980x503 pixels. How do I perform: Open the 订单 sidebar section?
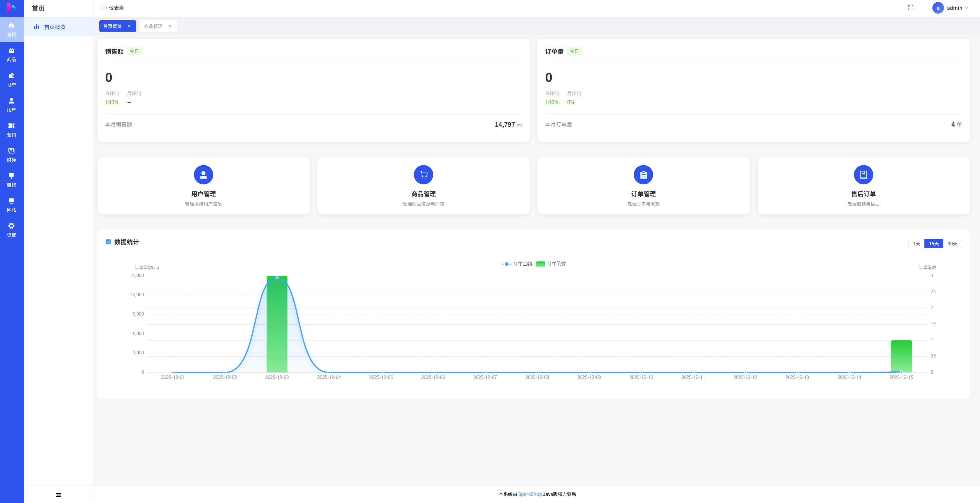point(11,80)
